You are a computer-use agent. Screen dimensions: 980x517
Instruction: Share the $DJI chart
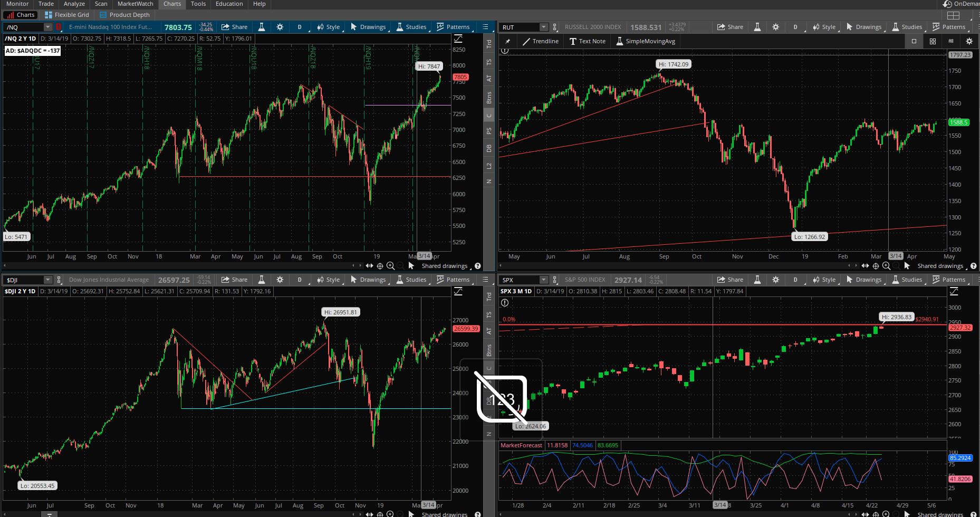(x=235, y=280)
